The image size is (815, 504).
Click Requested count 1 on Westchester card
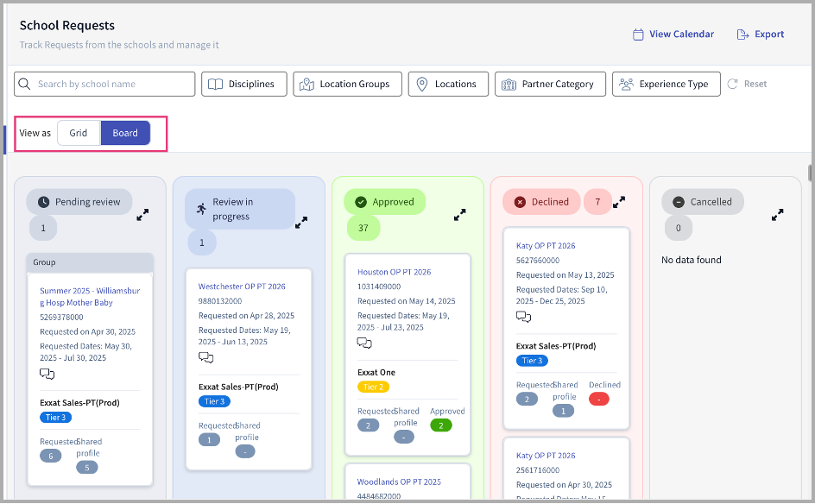coord(209,440)
